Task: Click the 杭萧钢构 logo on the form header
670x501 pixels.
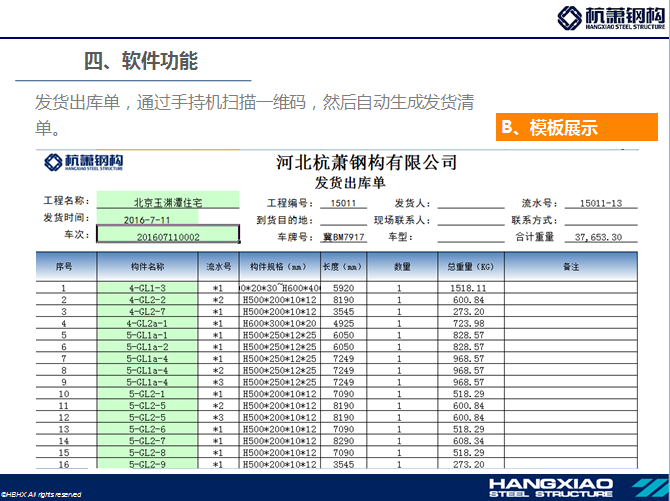Action: [x=83, y=162]
